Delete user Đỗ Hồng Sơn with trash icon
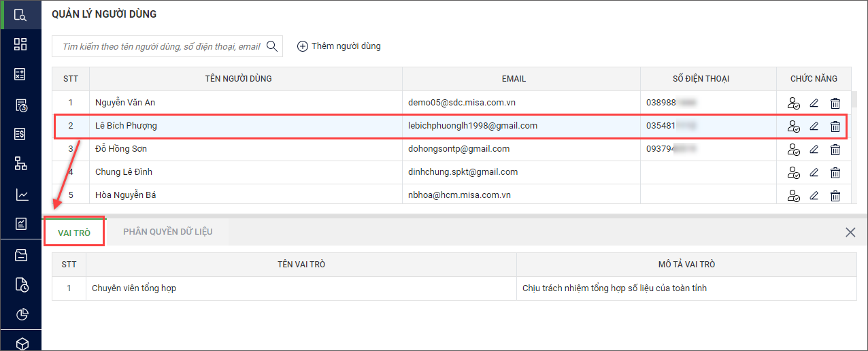This screenshot has width=868, height=351. pyautogui.click(x=835, y=150)
